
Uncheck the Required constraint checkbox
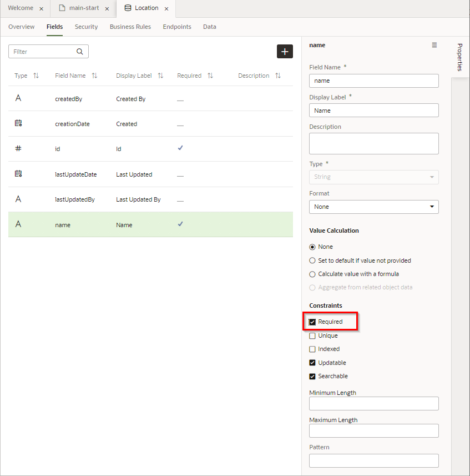point(312,322)
